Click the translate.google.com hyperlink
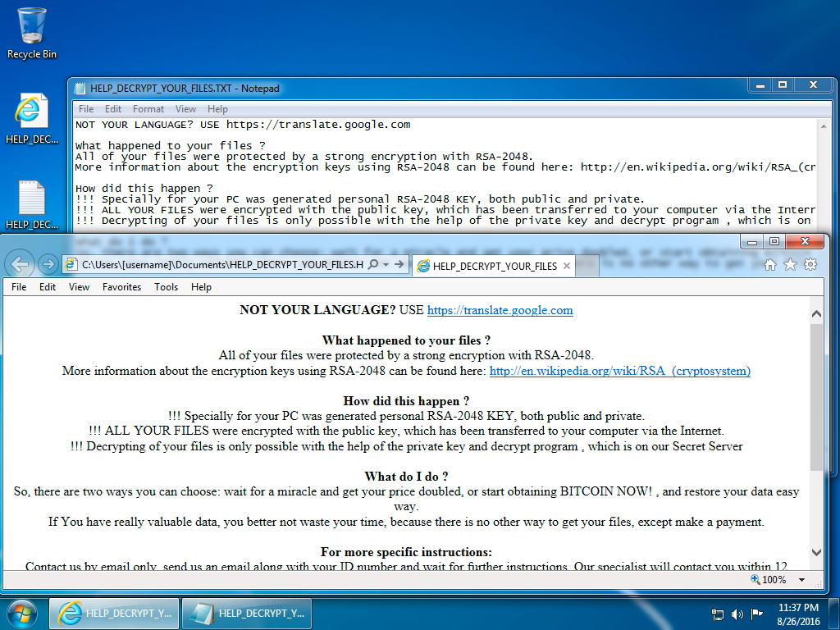 (x=500, y=310)
